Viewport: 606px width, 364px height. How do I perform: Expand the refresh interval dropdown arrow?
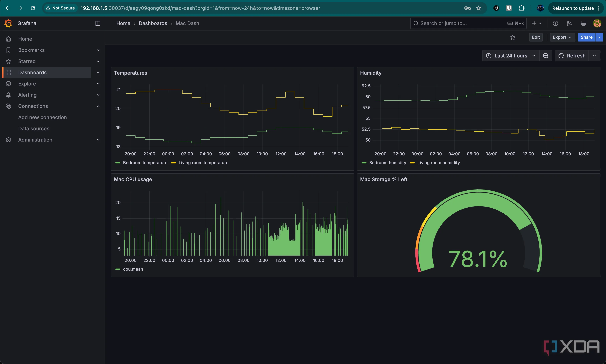tap(594, 56)
